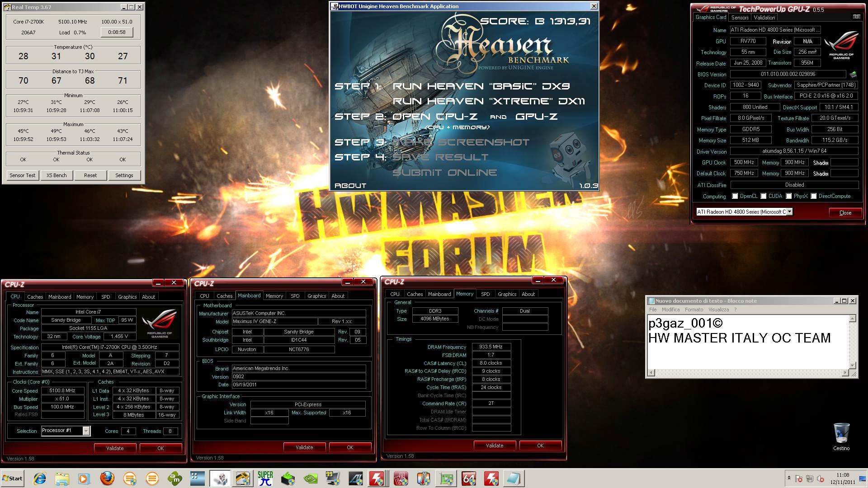Image resolution: width=868 pixels, height=488 pixels.
Task: Click the Notepad taskbar icon
Action: [514, 479]
